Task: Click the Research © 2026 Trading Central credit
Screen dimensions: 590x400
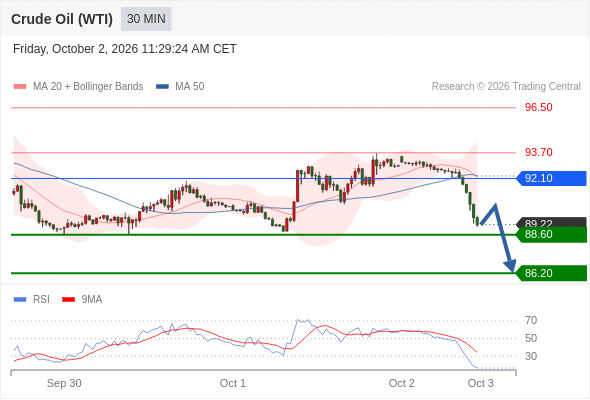Action: pos(506,87)
